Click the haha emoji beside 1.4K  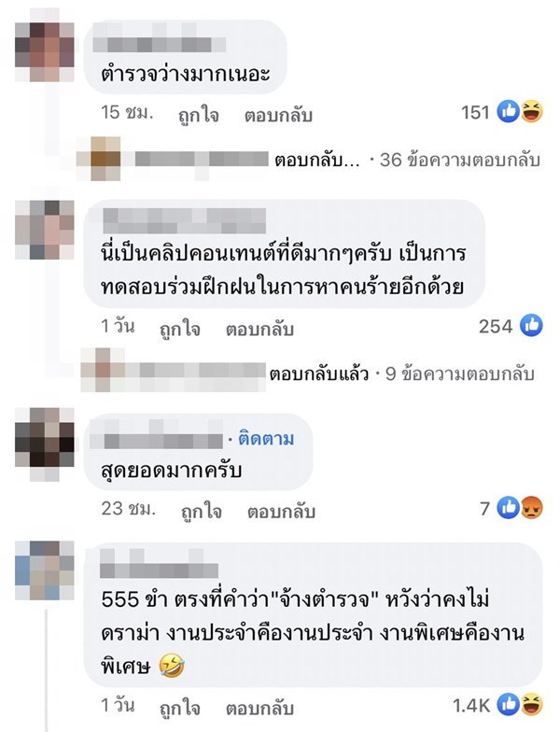click(532, 705)
